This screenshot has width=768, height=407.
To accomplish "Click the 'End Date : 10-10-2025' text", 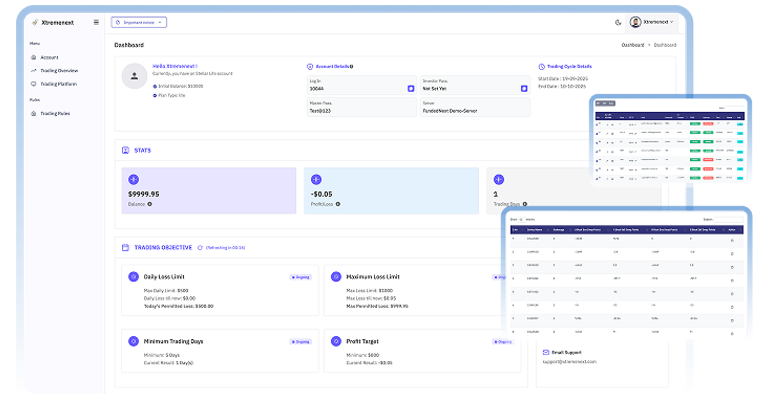I will coord(562,86).
